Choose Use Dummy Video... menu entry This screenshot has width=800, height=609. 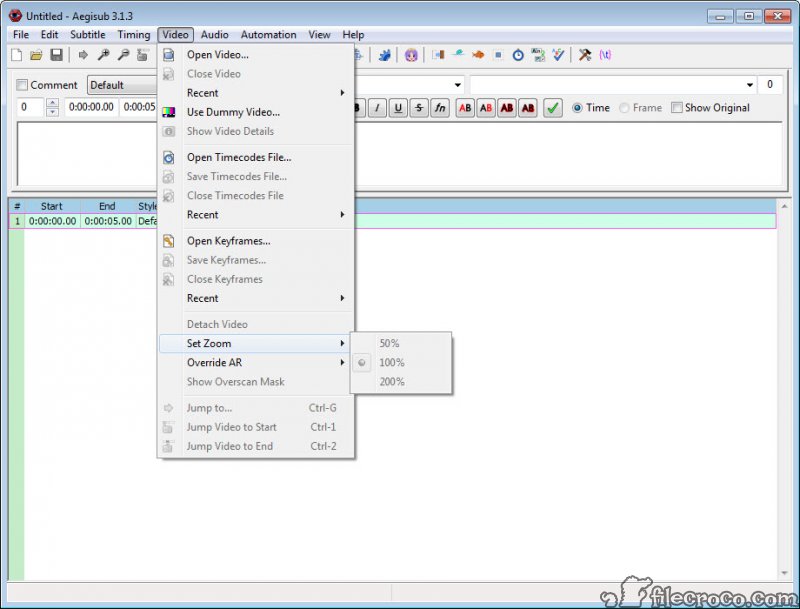point(257,112)
